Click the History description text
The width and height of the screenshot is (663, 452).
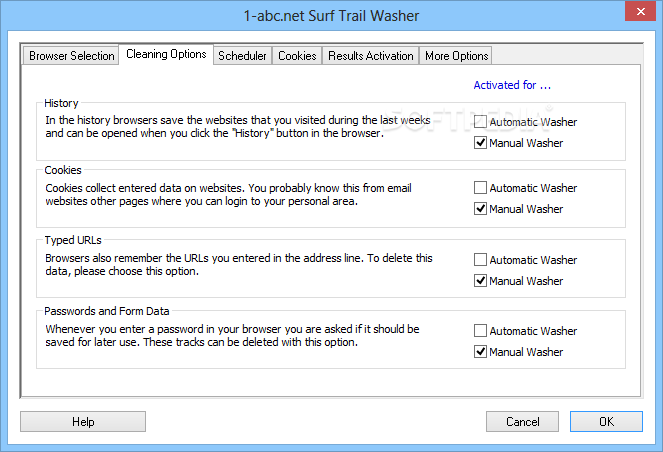[x=238, y=126]
